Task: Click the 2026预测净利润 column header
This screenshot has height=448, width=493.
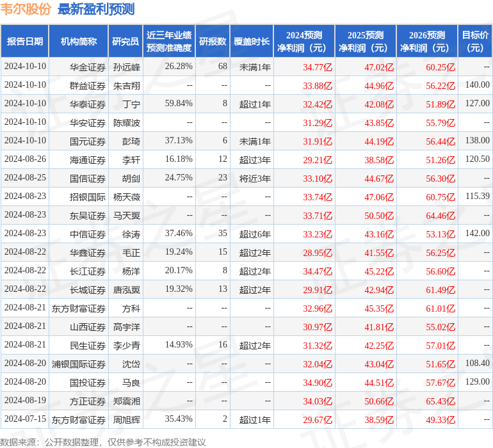Action: click(427, 41)
